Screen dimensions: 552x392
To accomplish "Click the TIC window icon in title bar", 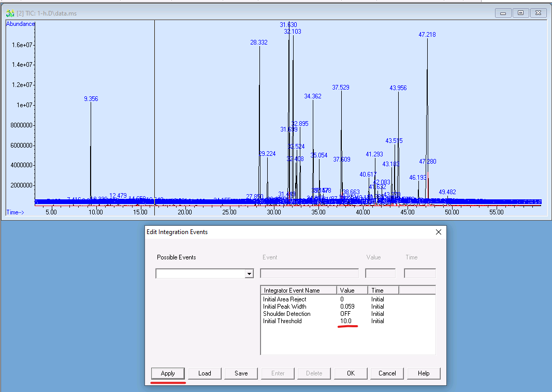I will click(x=10, y=13).
